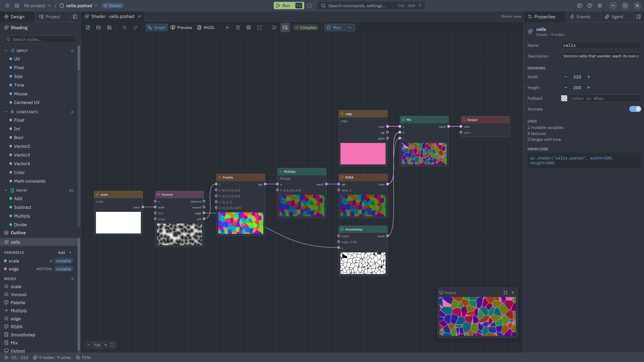
Task: Open the help icon in title bar
Action: pos(589,6)
